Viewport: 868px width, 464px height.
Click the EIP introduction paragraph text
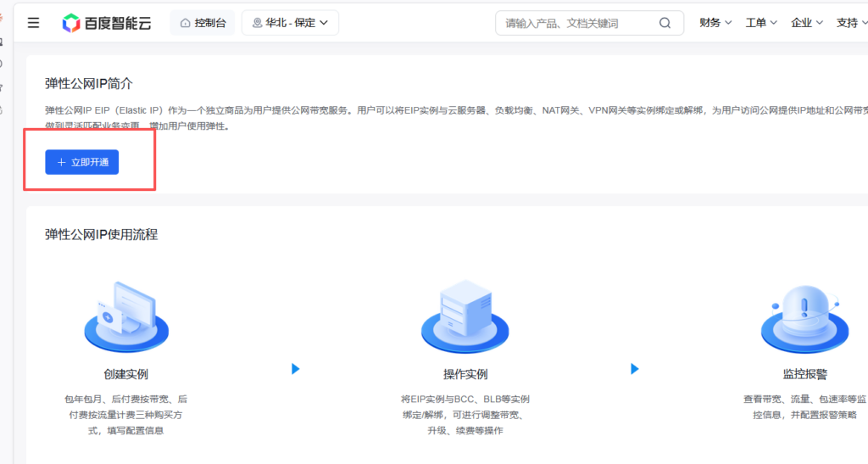[x=456, y=118]
